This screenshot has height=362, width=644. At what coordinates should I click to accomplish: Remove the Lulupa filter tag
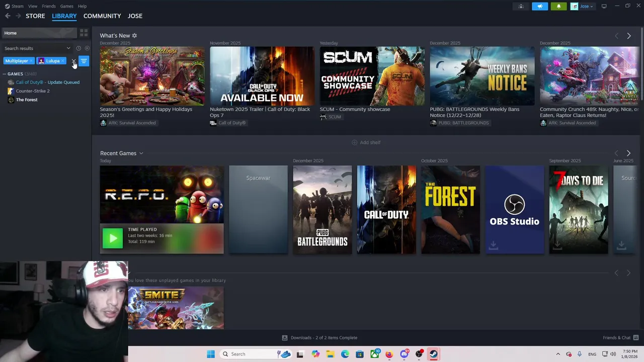[x=62, y=61]
